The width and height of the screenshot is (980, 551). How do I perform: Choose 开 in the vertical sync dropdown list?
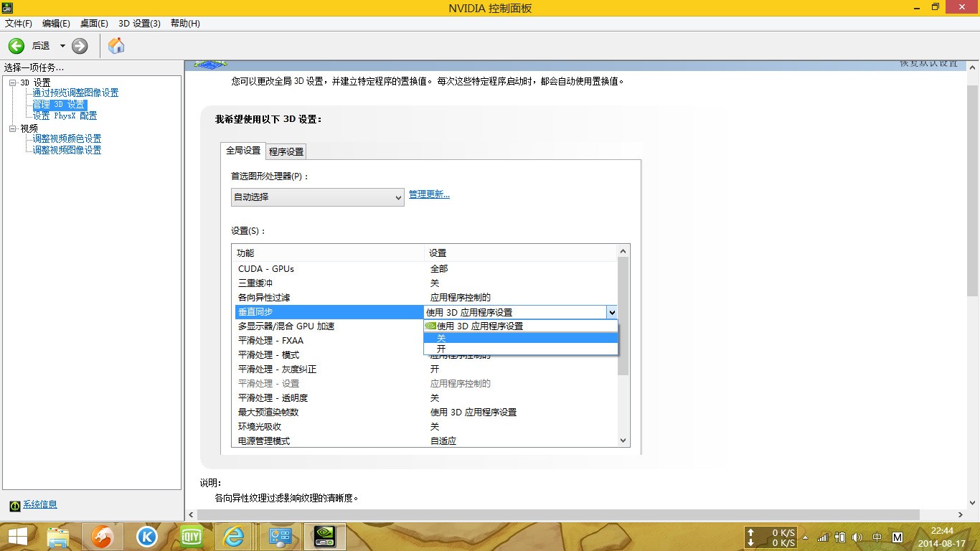pos(521,349)
